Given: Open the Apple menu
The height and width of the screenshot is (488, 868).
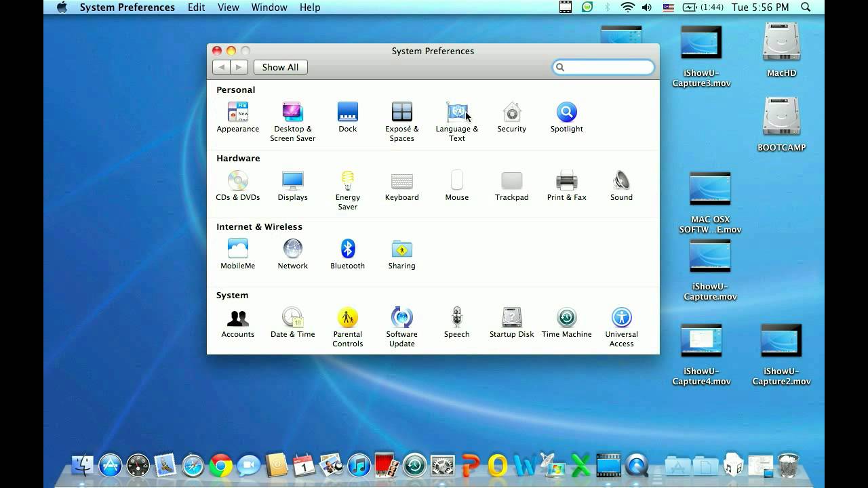Looking at the screenshot, I should [62, 7].
